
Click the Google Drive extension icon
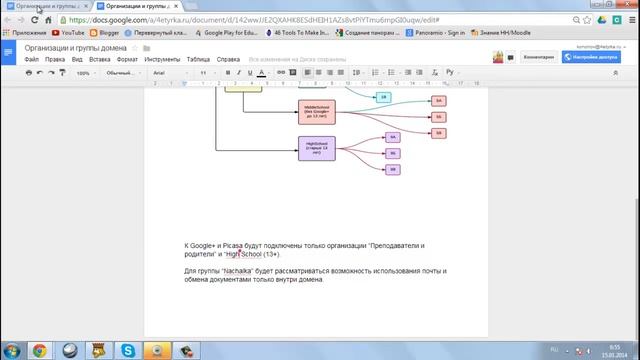point(602,20)
